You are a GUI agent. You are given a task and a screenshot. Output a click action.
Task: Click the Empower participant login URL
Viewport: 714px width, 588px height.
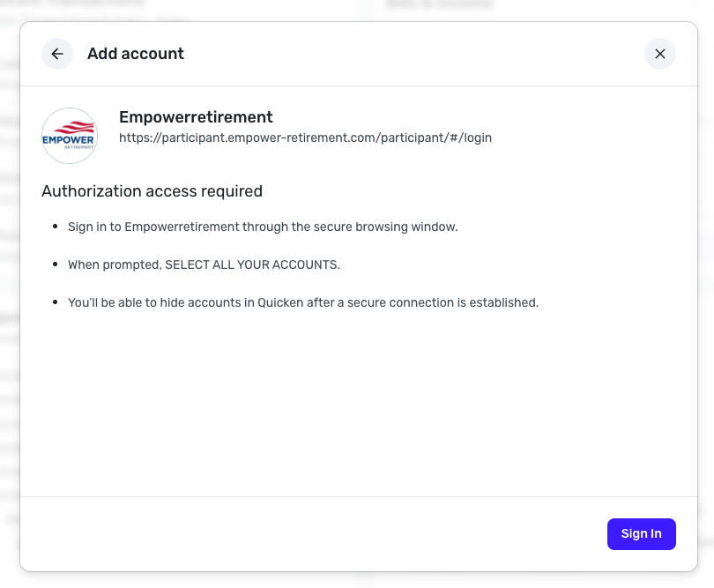[x=305, y=138]
